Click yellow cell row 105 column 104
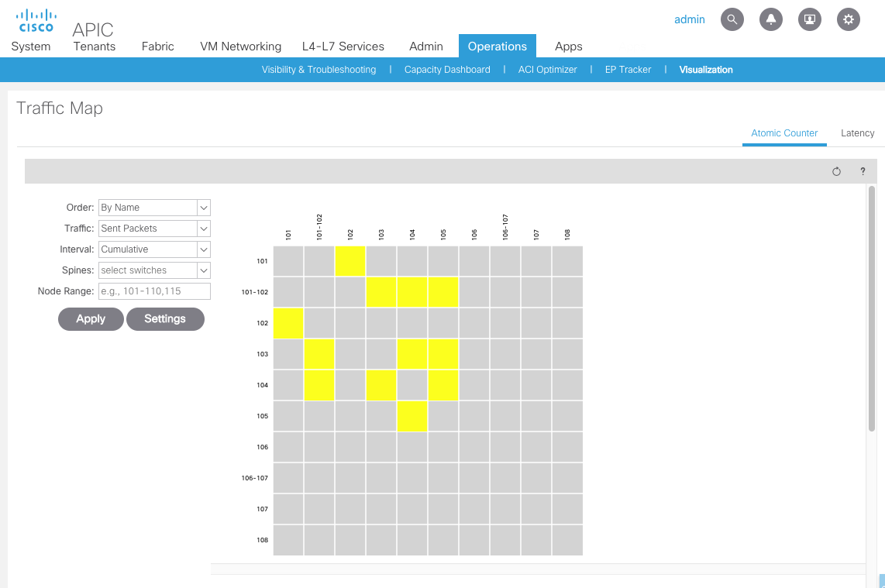The height and width of the screenshot is (588, 885). (412, 416)
